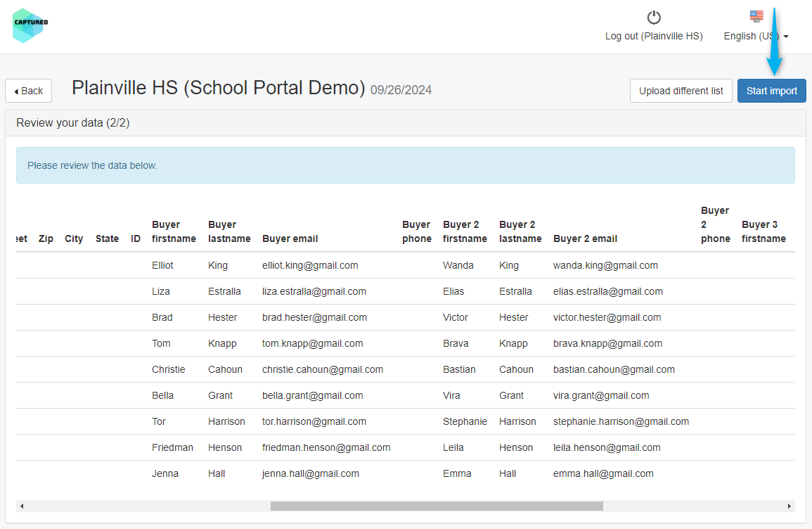This screenshot has width=812, height=529.
Task: Click the Buyer email column header
Action: click(290, 238)
